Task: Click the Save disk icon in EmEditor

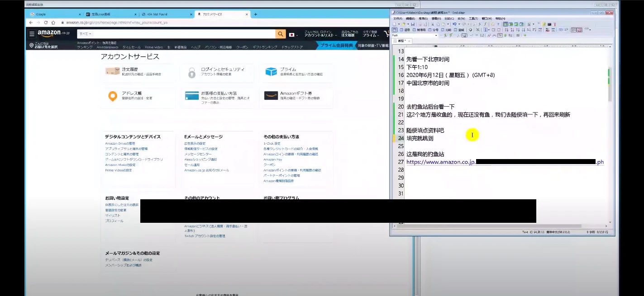Action: point(413,24)
